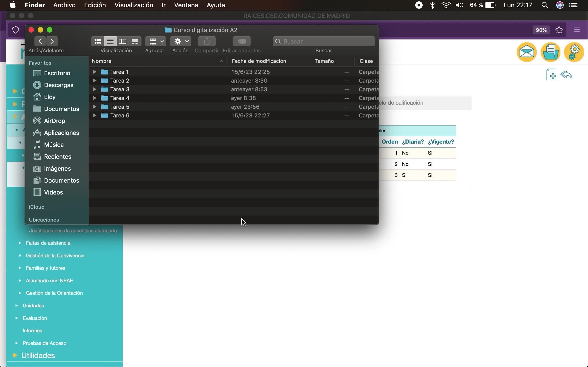
Task: Go back with the Finder back arrow
Action: [40, 42]
